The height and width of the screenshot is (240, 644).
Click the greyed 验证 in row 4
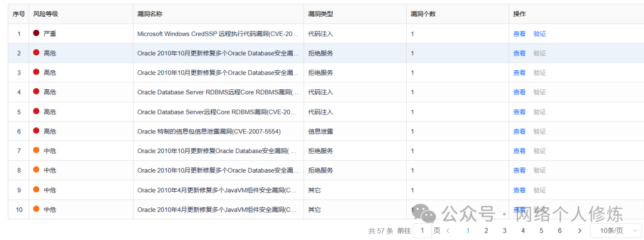540,92
